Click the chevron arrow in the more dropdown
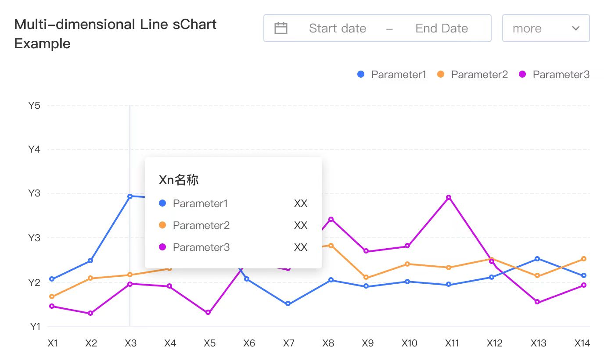 point(576,29)
